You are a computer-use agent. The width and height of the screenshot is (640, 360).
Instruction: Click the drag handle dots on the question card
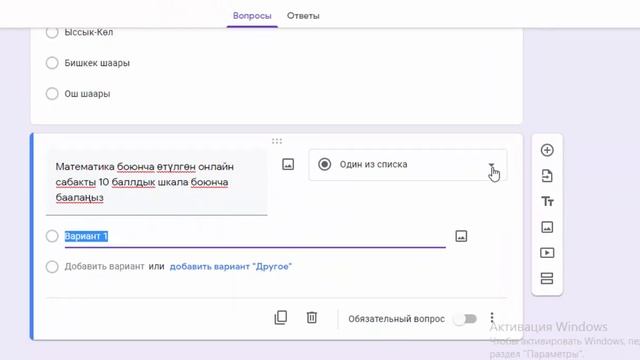point(277,141)
